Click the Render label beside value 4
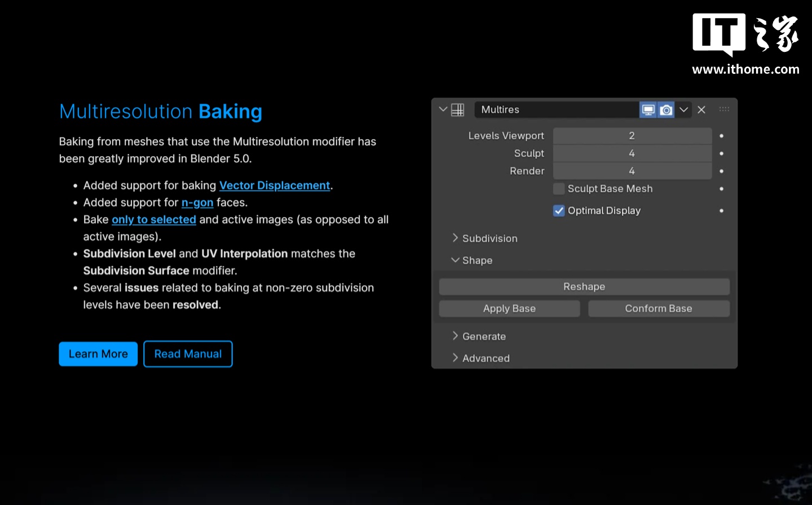The width and height of the screenshot is (812, 505). click(x=527, y=171)
